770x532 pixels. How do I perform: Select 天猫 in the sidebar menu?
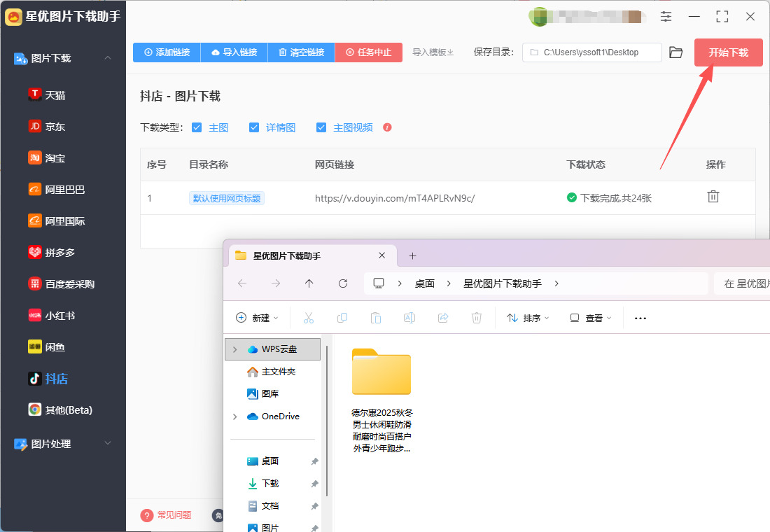[x=55, y=95]
